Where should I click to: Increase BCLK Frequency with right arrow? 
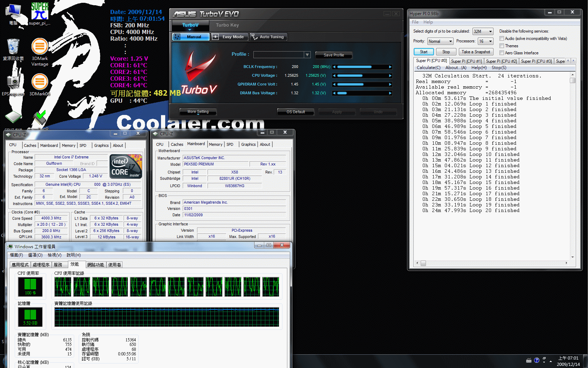pyautogui.click(x=390, y=67)
